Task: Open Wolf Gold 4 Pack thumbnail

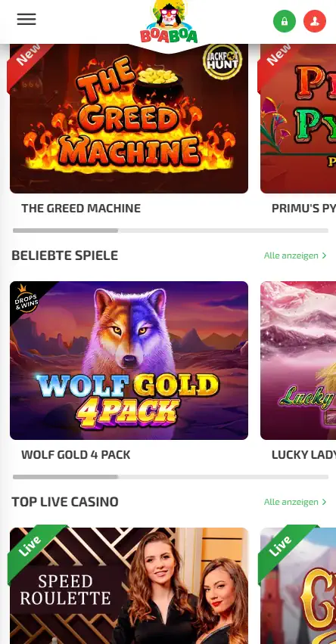Action: pyautogui.click(x=129, y=361)
